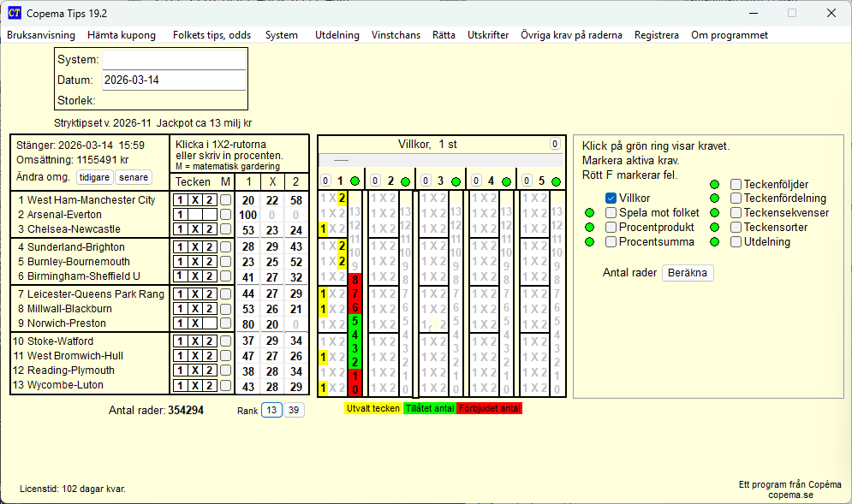Image resolution: width=852 pixels, height=504 pixels.
Task: Tick the M checkbox for West Ham-Manchester City
Action: (x=225, y=200)
